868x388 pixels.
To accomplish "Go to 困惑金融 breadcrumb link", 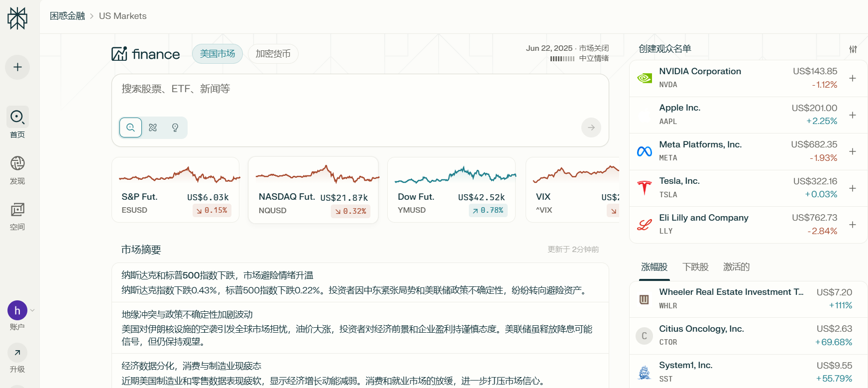I will tap(67, 16).
